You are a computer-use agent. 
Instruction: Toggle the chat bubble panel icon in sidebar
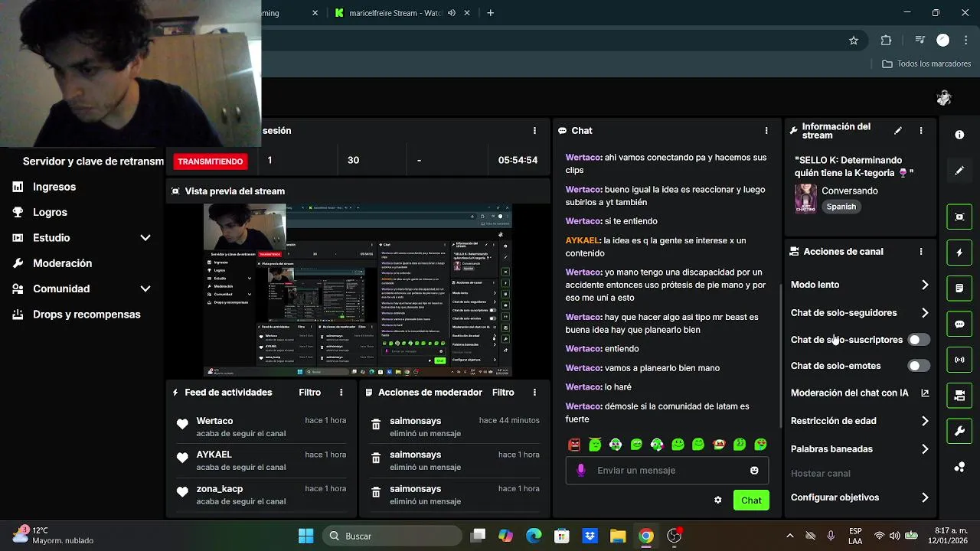(x=959, y=324)
